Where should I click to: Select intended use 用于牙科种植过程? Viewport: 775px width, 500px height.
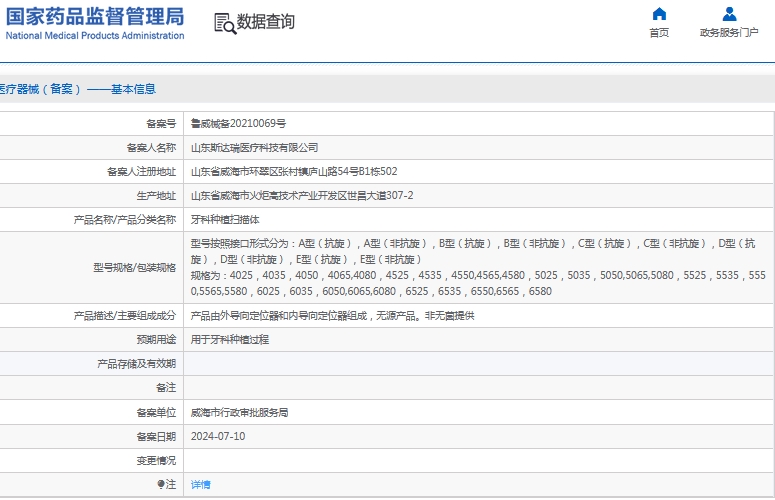pyautogui.click(x=230, y=339)
